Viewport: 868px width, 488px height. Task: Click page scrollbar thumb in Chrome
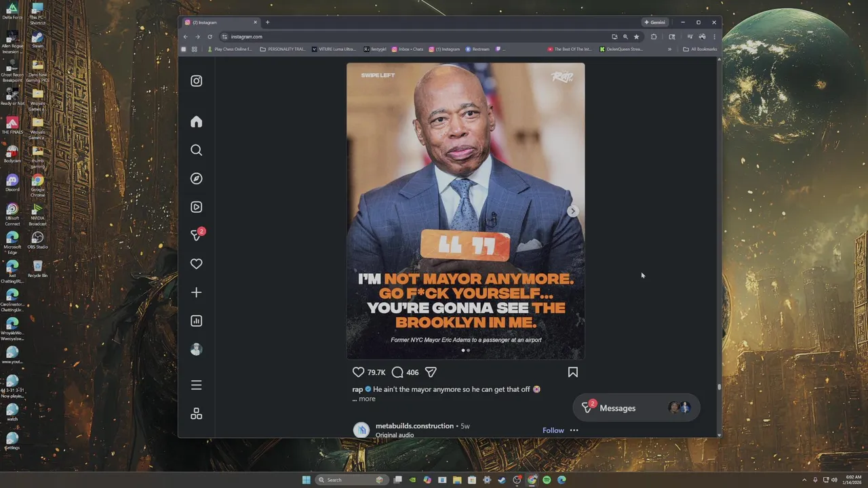coord(719,387)
